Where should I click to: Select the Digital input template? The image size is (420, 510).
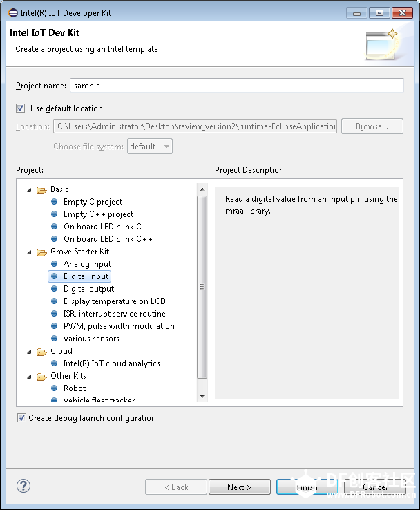click(86, 276)
